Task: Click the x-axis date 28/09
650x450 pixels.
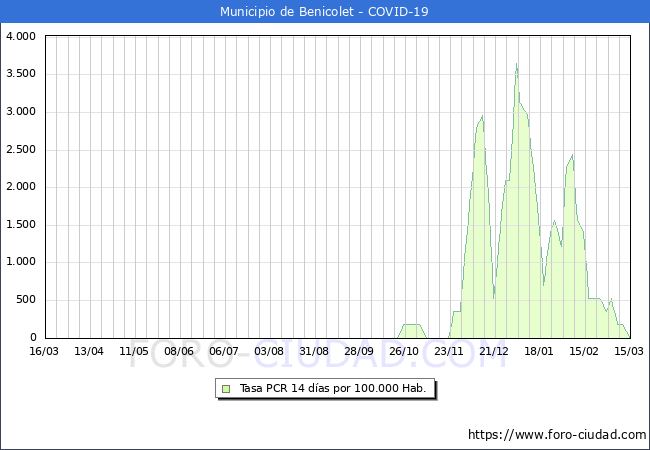Action: (359, 351)
